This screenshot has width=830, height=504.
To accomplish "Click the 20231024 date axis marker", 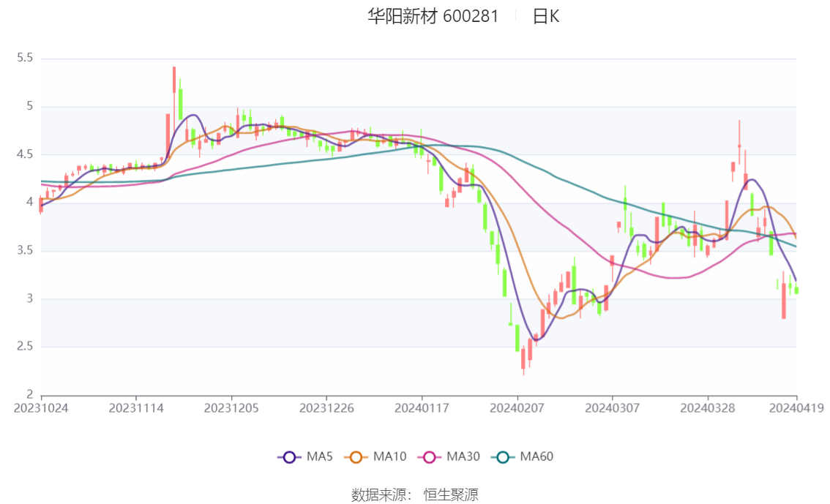I will coord(41,408).
